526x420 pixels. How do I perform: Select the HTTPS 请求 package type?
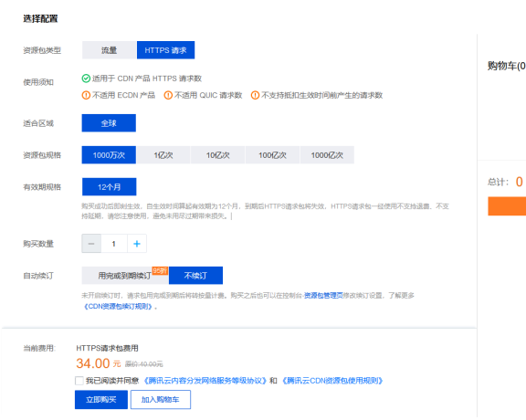tap(165, 50)
